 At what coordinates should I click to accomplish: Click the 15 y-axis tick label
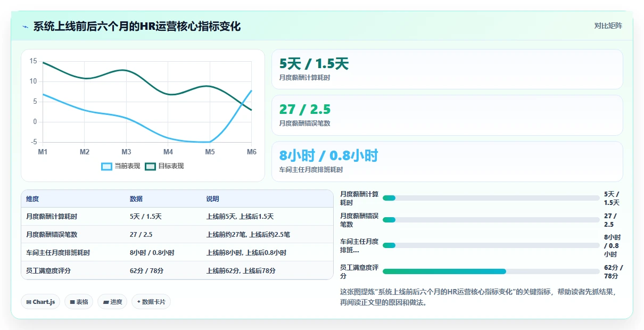coord(34,61)
